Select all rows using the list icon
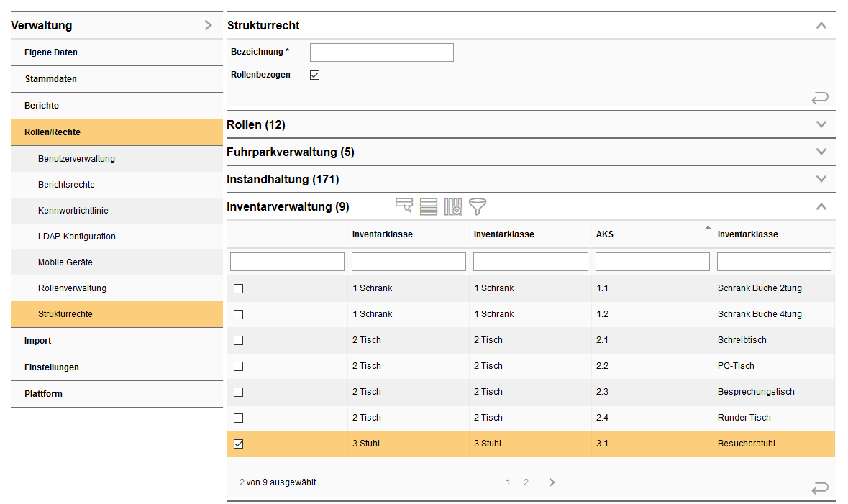The image size is (848, 504). tap(428, 206)
